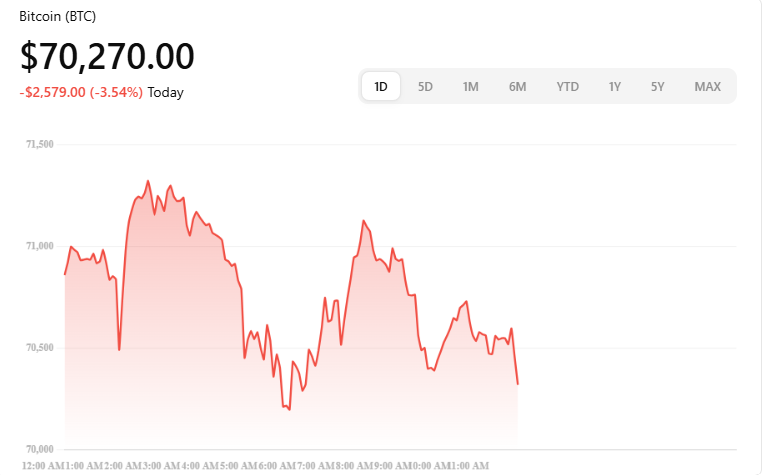Switch chart to 1Y range

coord(615,86)
